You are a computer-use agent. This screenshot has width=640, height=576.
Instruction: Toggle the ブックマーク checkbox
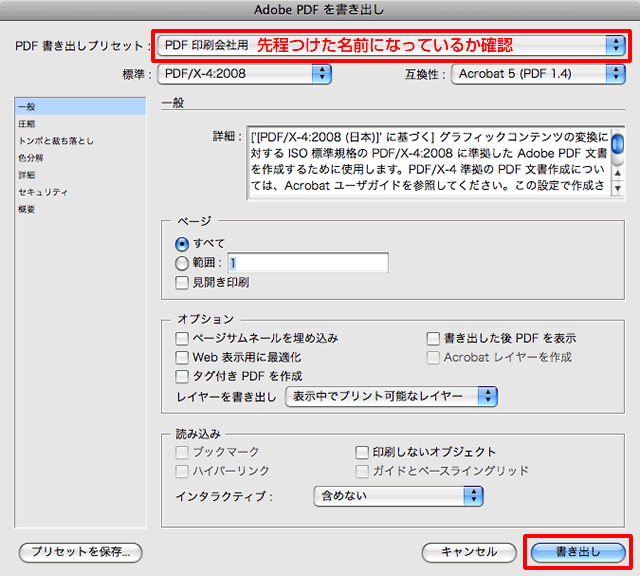pos(182,452)
